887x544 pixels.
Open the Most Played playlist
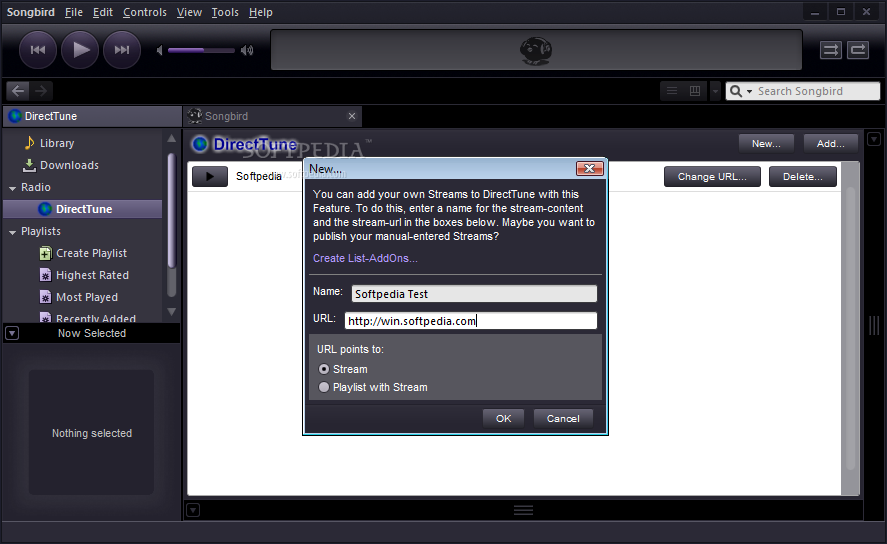87,297
